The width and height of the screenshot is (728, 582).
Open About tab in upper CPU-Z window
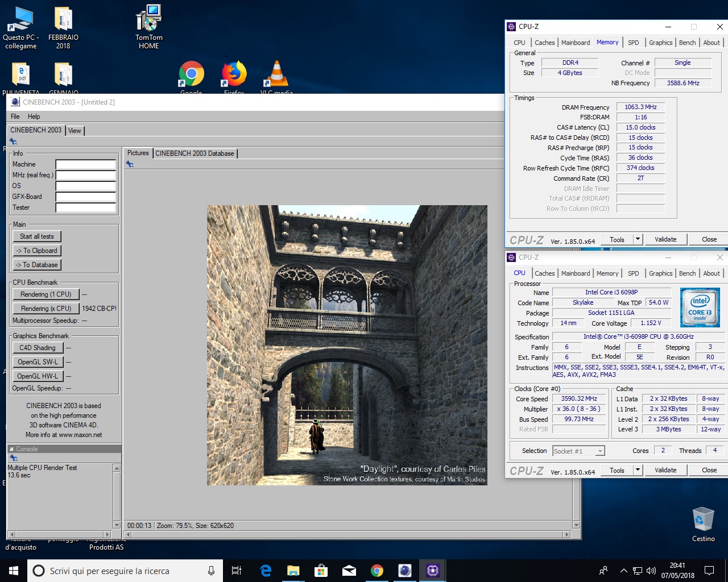712,43
